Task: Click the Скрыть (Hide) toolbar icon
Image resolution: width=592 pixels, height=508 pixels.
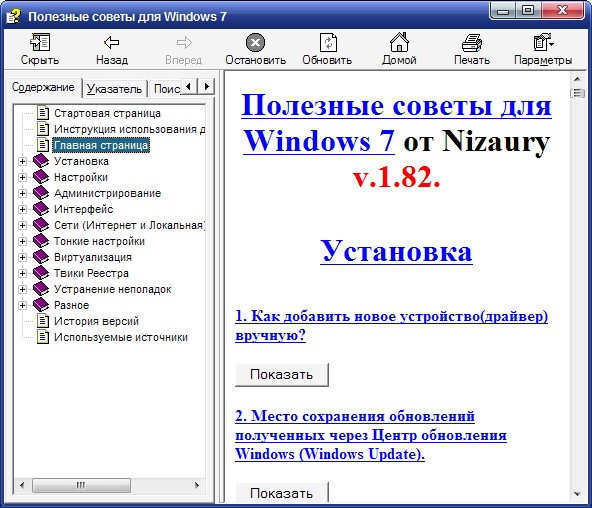Action: (x=40, y=42)
